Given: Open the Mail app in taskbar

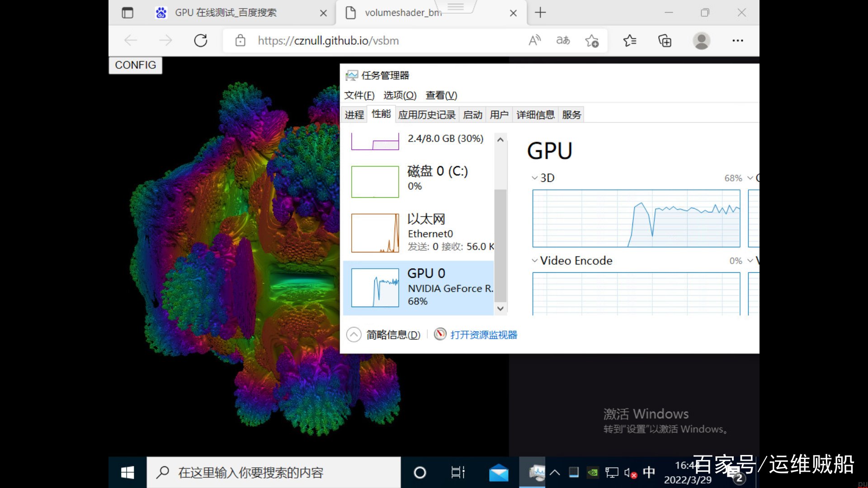Looking at the screenshot, I should pos(498,473).
